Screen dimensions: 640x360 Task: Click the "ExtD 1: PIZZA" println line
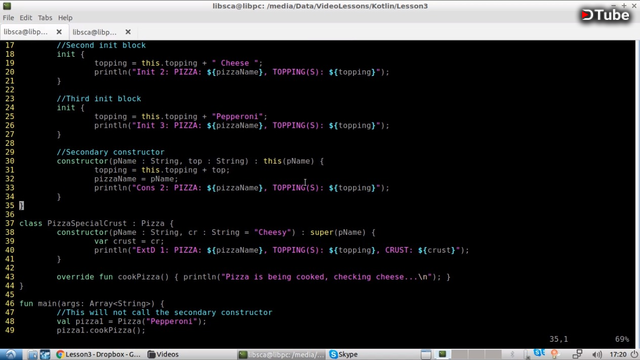click(282, 250)
